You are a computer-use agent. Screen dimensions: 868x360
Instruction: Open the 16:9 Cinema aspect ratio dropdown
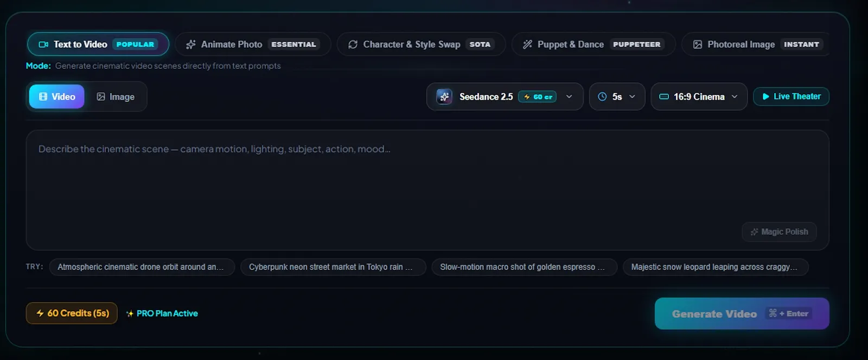point(699,97)
